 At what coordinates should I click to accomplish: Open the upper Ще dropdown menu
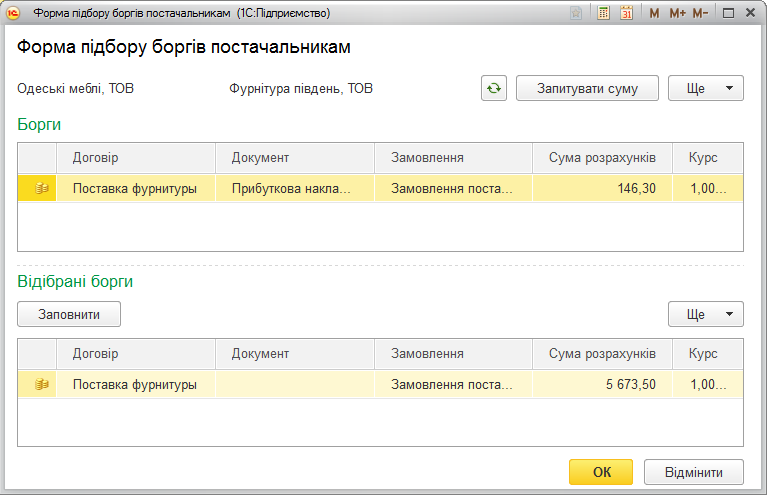click(706, 88)
